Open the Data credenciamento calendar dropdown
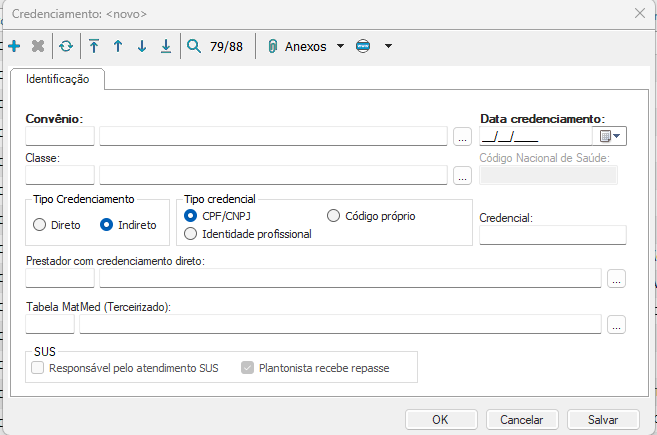 (609, 136)
